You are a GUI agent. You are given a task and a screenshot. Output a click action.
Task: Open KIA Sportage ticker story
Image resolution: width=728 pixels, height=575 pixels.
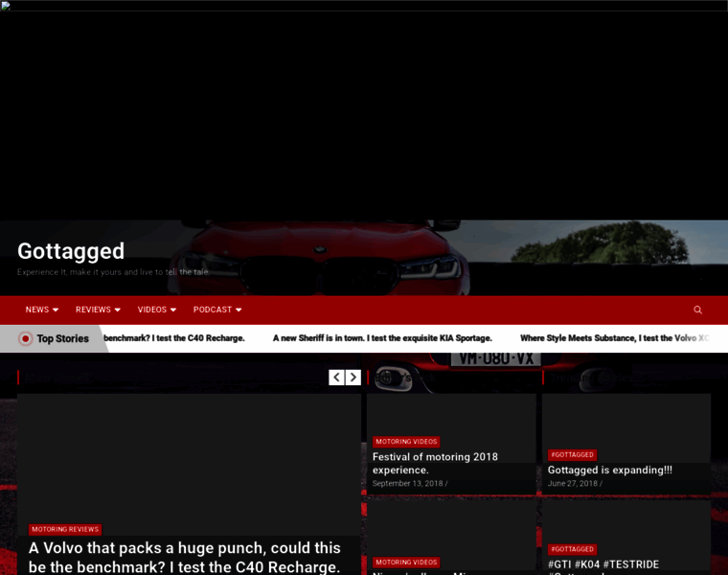[x=382, y=338]
